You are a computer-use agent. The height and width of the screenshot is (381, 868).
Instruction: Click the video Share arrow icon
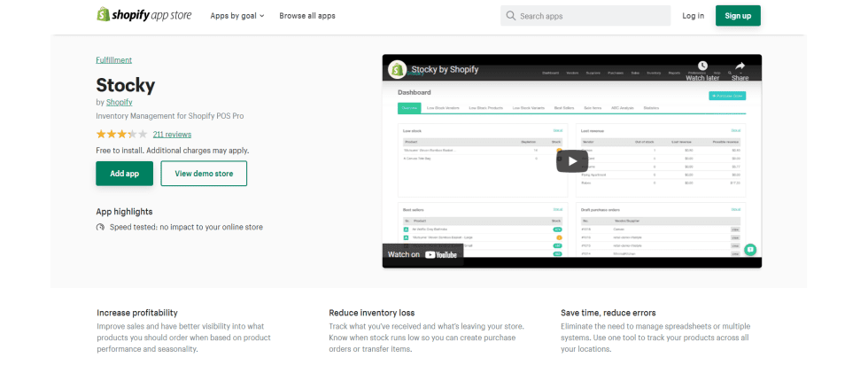click(x=740, y=66)
